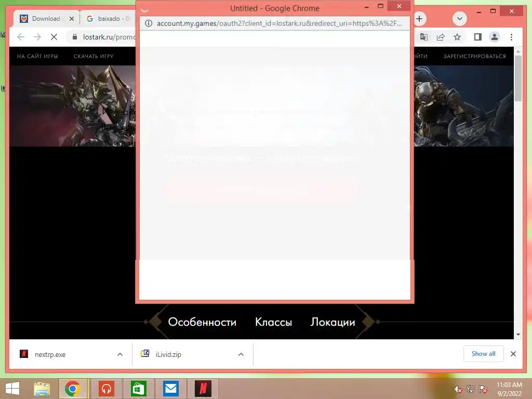The image size is (532, 399).
Task: Click scrollbar down arrow
Action: point(518,334)
